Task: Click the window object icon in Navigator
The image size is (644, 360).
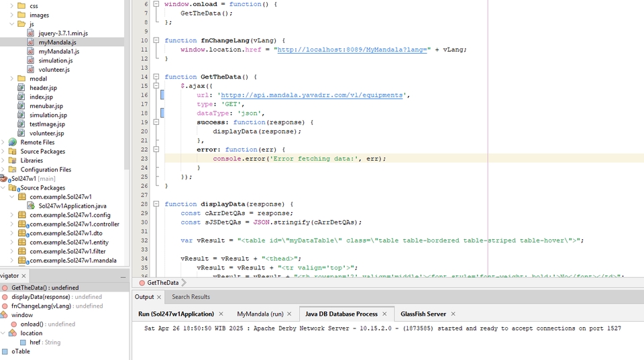Action: click(x=4, y=315)
